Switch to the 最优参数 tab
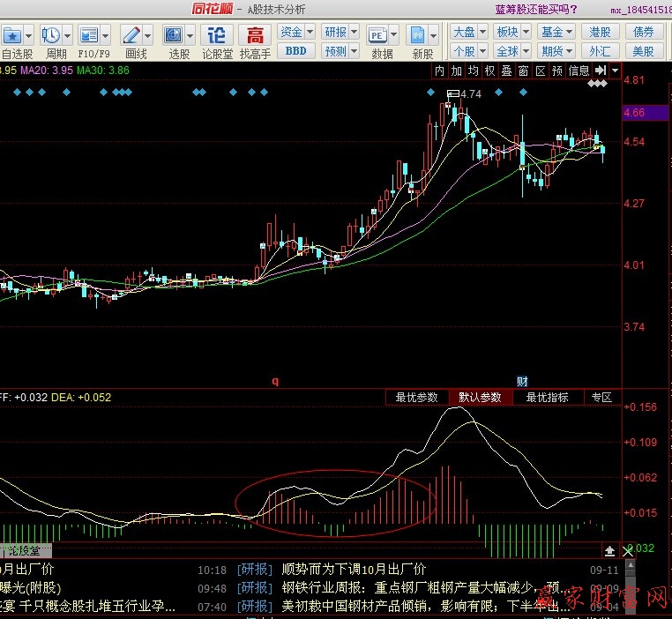The width and height of the screenshot is (672, 619). click(416, 398)
